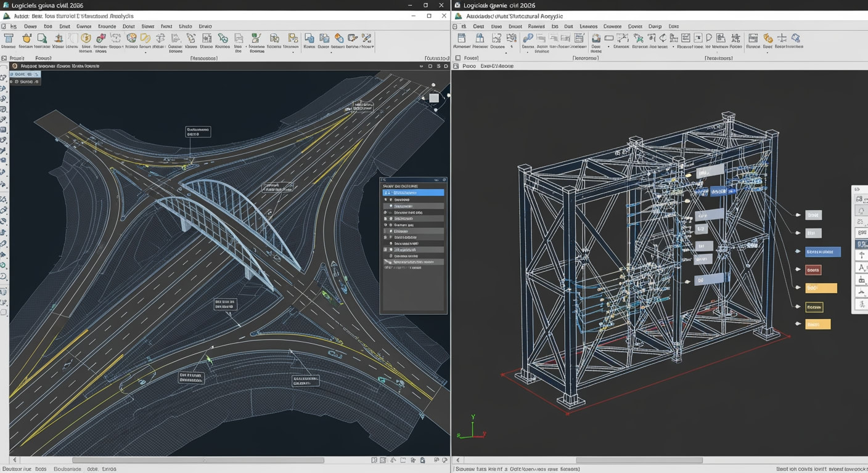This screenshot has width=868, height=473.
Task: Click the wide blue label tag right of frame
Action: 823,252
